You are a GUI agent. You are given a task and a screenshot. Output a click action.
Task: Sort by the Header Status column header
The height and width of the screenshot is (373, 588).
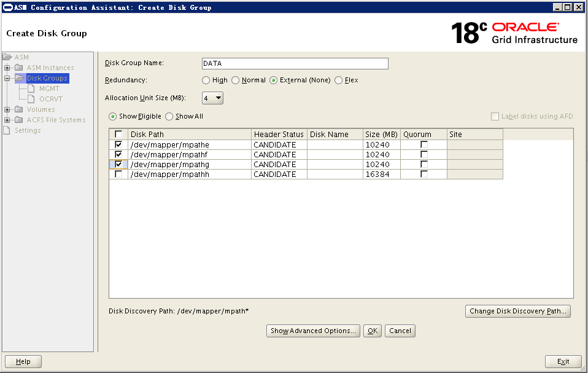(279, 135)
